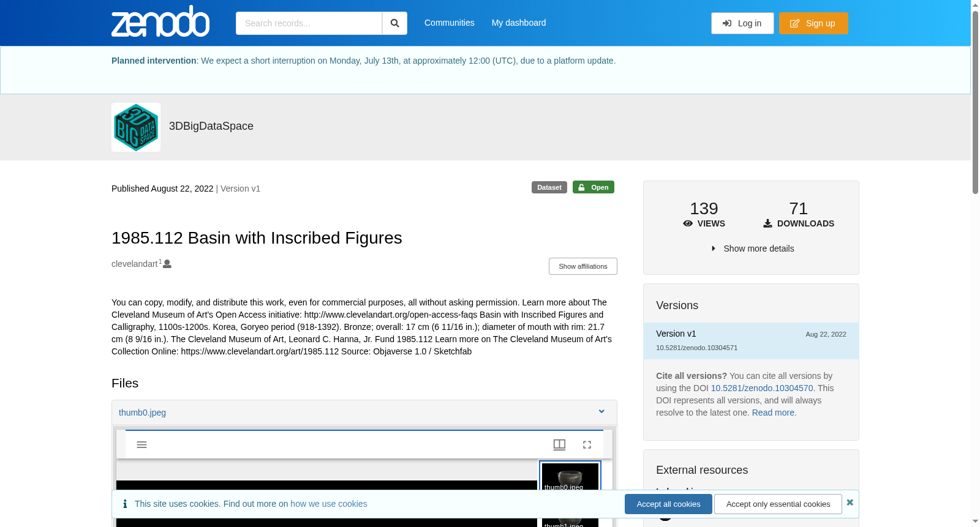Viewport: 980px width, 527px height.
Task: Click the Read more link
Action: point(773,413)
